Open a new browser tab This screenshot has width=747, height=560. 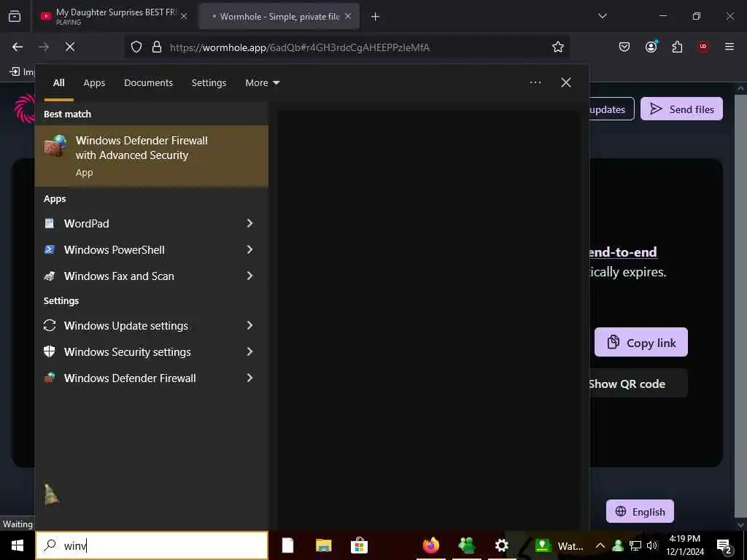[375, 17]
